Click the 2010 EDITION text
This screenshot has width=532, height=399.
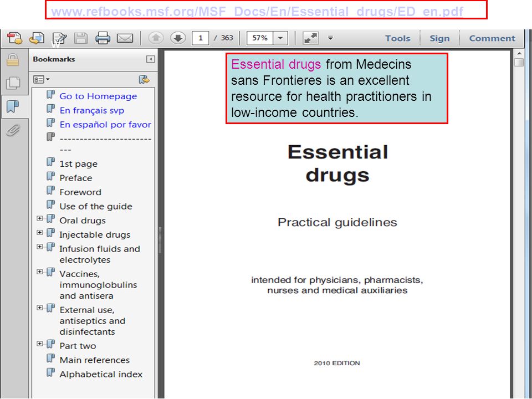(337, 363)
